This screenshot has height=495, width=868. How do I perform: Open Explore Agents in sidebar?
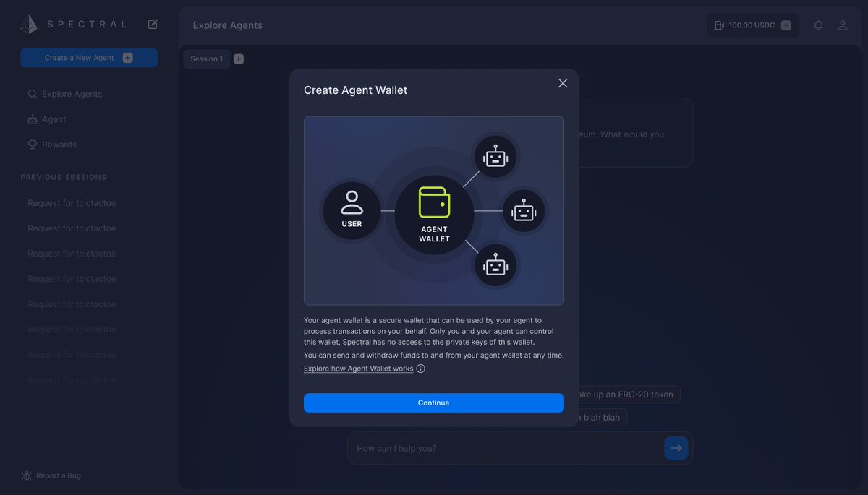coord(65,94)
